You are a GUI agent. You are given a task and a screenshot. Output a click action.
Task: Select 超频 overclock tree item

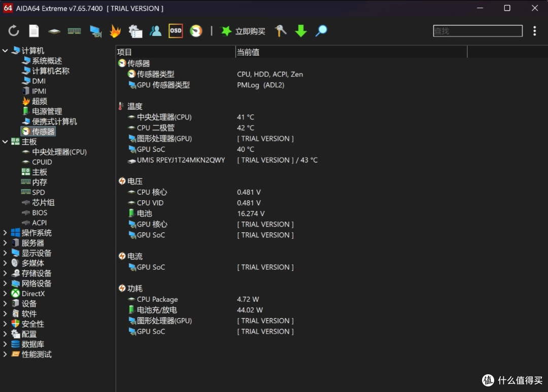[x=35, y=101]
